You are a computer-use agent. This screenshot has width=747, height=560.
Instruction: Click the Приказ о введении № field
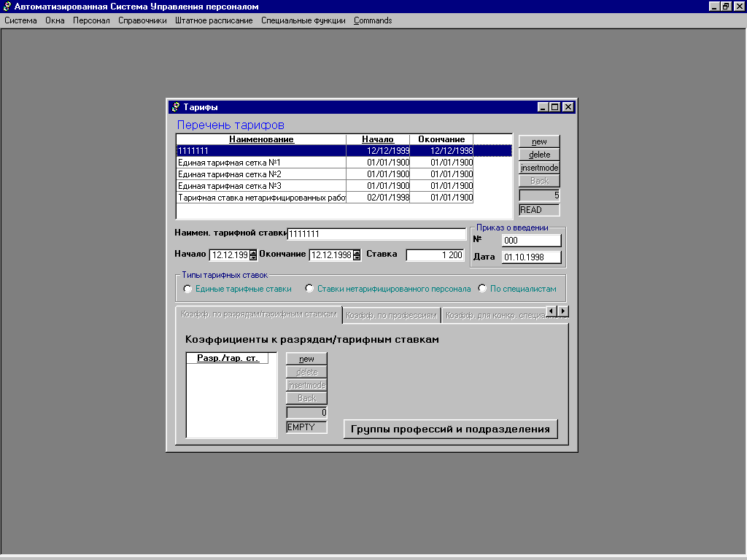[531, 241]
